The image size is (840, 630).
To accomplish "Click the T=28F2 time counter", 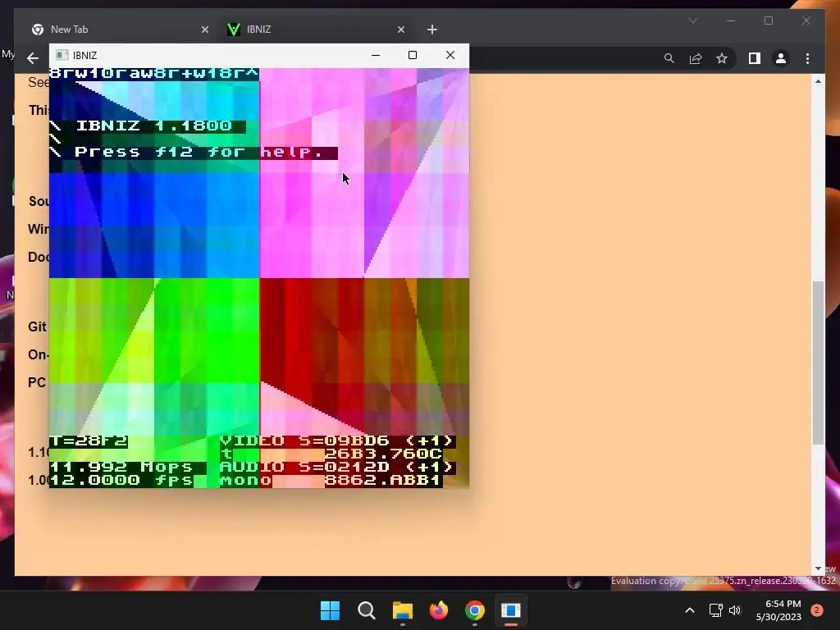I will (89, 441).
